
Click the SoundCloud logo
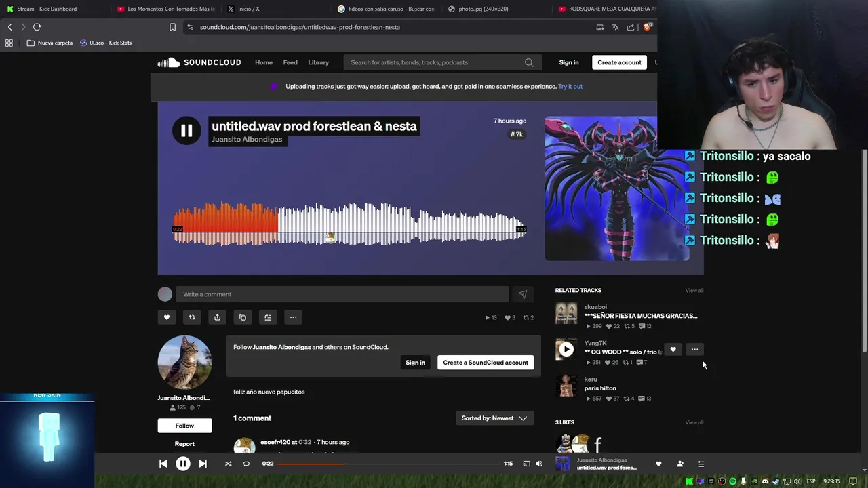199,62
